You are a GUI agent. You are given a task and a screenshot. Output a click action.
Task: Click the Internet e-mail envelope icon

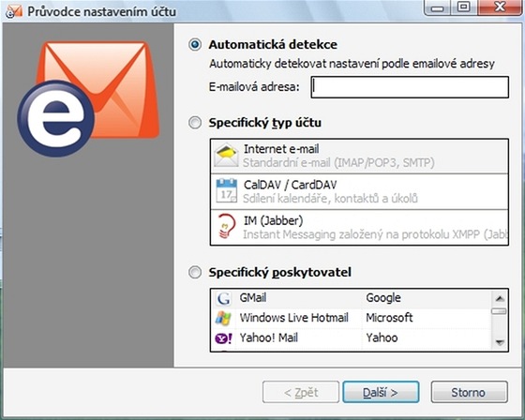[226, 156]
